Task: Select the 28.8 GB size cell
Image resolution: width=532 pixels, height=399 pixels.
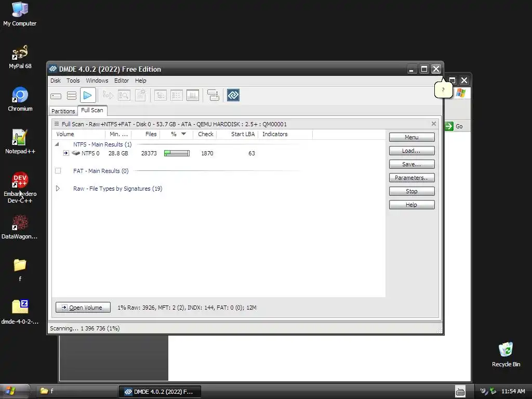Action: tap(118, 153)
